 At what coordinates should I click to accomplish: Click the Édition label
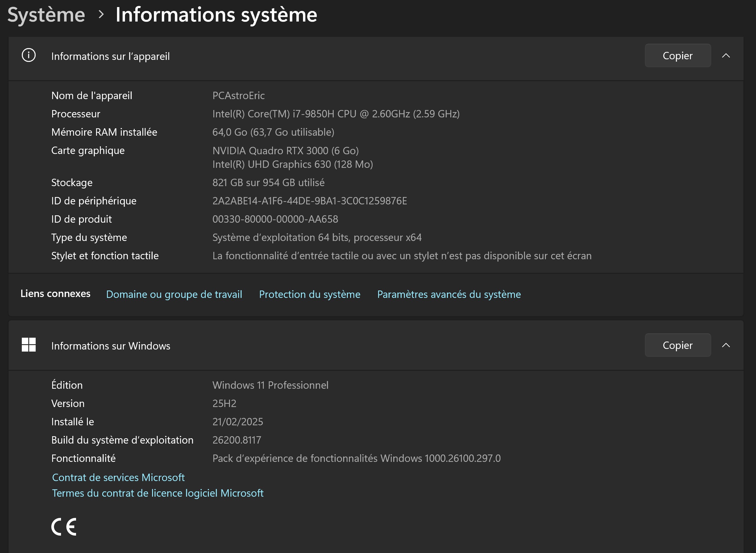click(x=67, y=385)
